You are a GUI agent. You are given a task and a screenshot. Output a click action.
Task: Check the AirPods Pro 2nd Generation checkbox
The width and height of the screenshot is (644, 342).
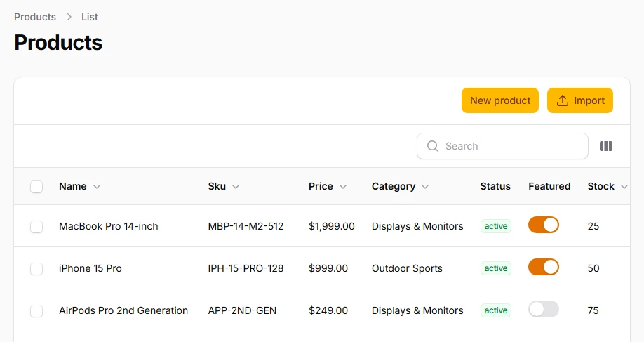click(x=36, y=311)
